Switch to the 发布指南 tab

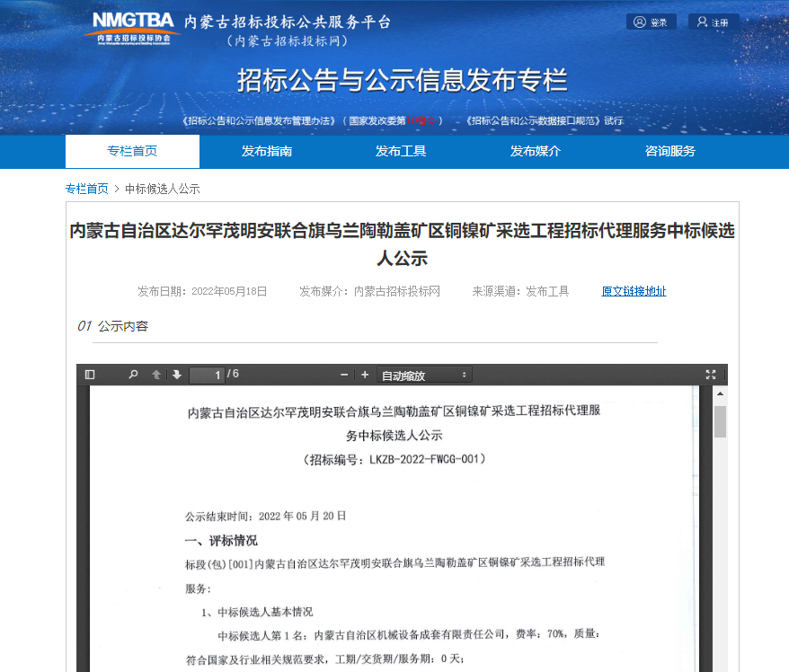[267, 151]
